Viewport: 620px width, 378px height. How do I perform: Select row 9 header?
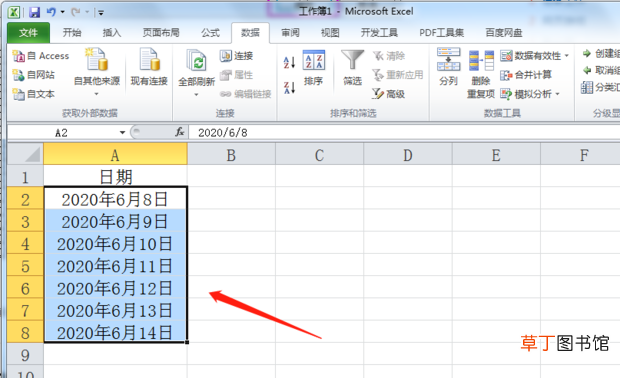(25, 354)
